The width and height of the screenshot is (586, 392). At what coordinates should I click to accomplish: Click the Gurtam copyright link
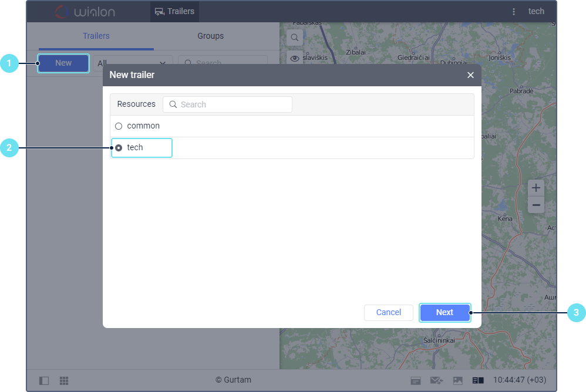[233, 380]
